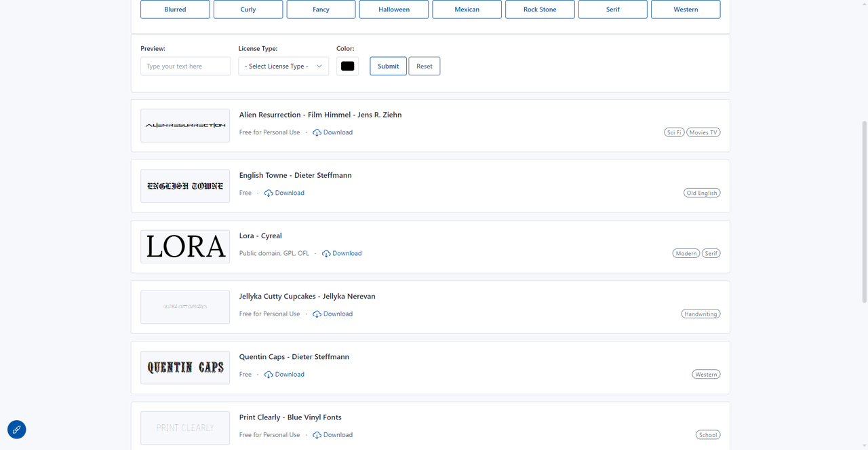Viewport: 868px width, 450px height.
Task: Click the download cloud icon for Quentin Caps
Action: point(269,375)
